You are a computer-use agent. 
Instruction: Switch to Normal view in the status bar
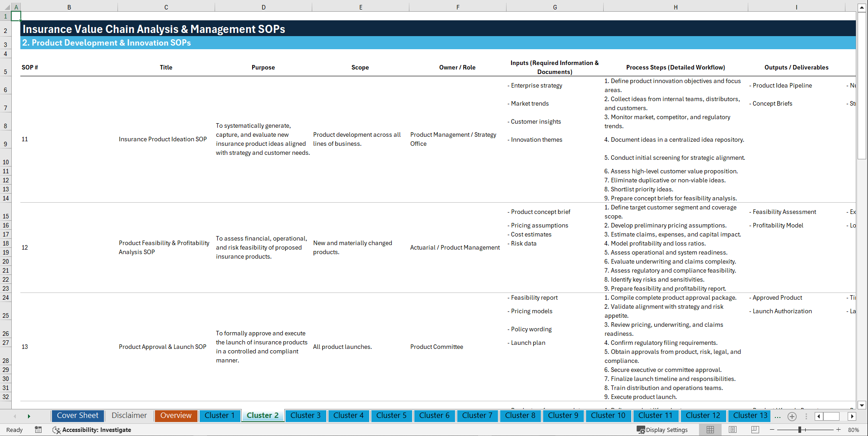coord(710,430)
